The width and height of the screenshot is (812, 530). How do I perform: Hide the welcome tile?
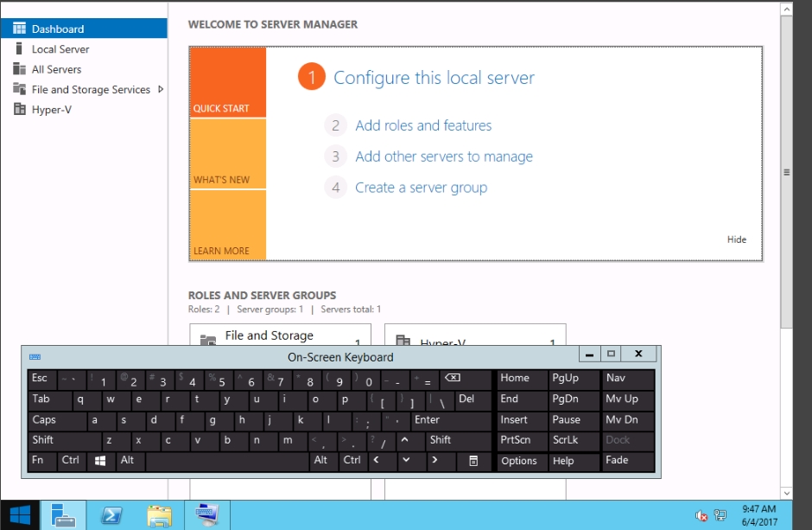(x=736, y=239)
